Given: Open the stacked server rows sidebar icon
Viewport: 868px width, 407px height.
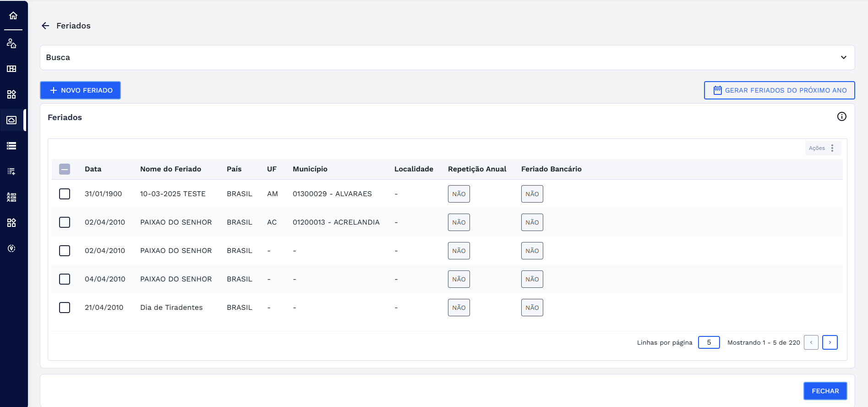Looking at the screenshot, I should (x=11, y=146).
